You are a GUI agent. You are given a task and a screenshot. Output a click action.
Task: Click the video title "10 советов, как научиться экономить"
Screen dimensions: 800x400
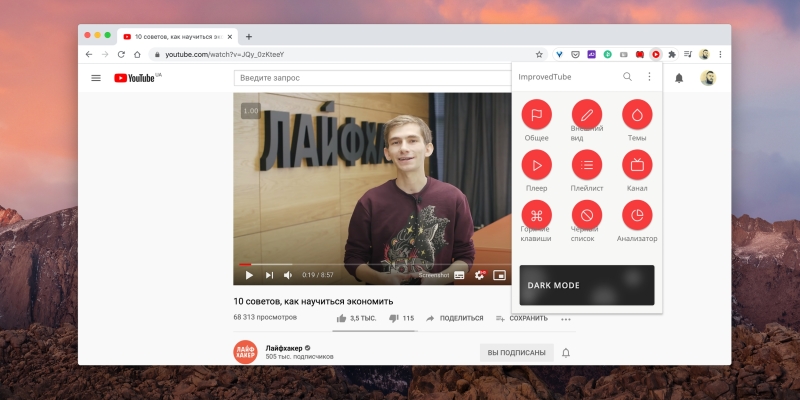313,301
